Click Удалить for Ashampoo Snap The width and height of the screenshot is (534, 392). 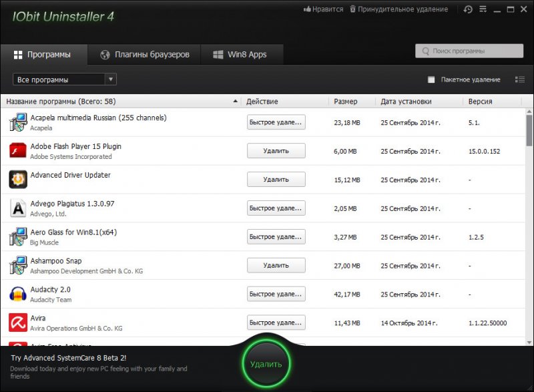(x=276, y=265)
